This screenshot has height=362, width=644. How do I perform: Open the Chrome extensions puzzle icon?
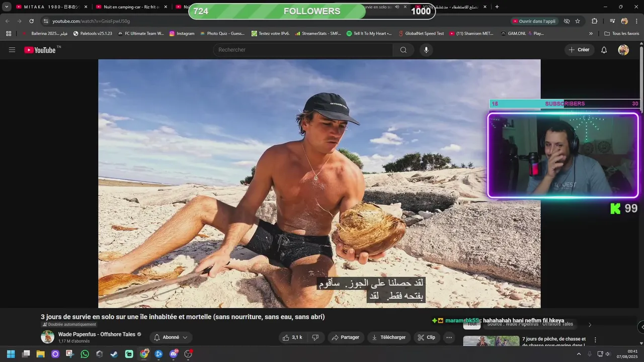pyautogui.click(x=595, y=21)
